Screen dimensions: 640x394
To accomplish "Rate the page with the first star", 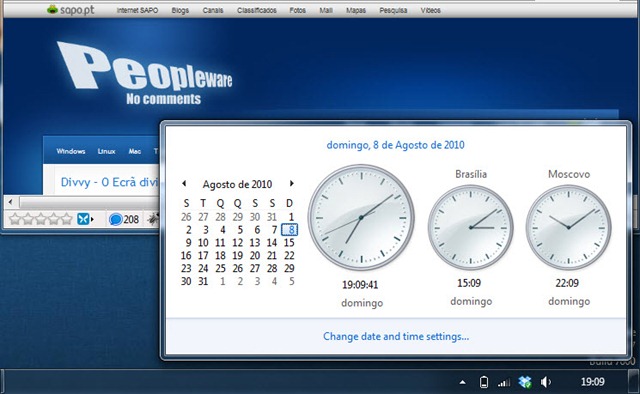I will coord(15,219).
